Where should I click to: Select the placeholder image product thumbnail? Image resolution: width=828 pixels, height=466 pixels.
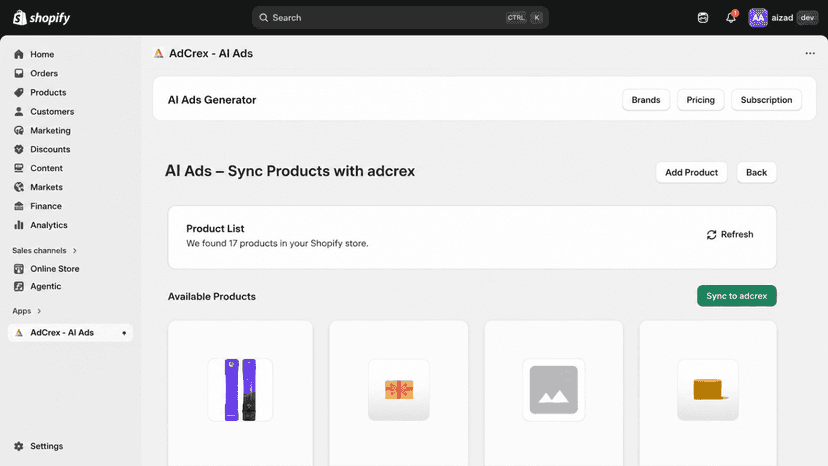(x=553, y=390)
